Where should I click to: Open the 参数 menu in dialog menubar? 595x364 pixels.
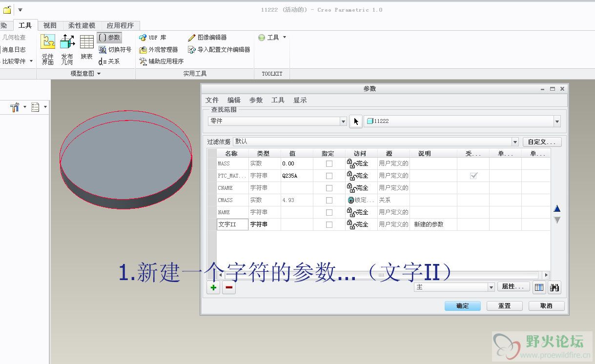(256, 100)
